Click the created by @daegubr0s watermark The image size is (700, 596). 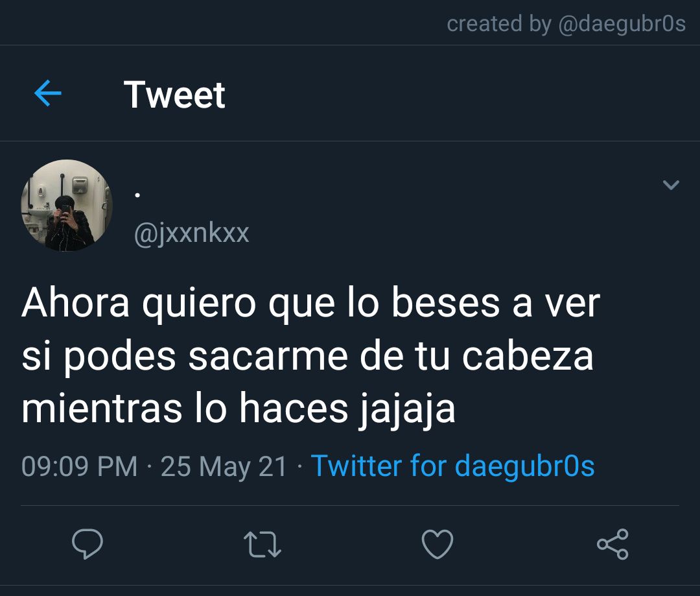[x=566, y=24]
